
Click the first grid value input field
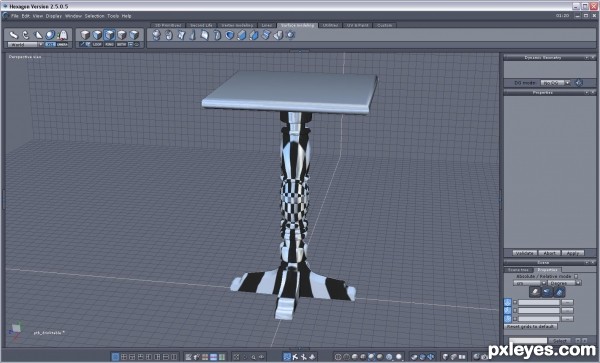pyautogui.click(x=539, y=303)
